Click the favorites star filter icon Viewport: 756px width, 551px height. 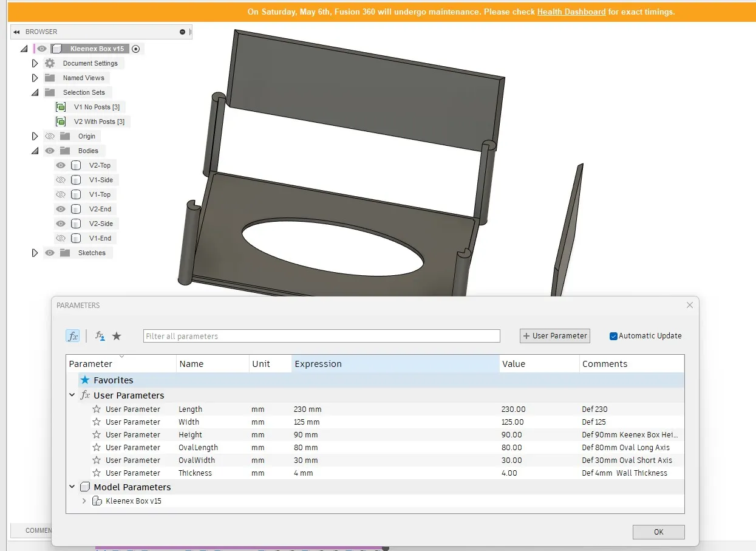117,336
